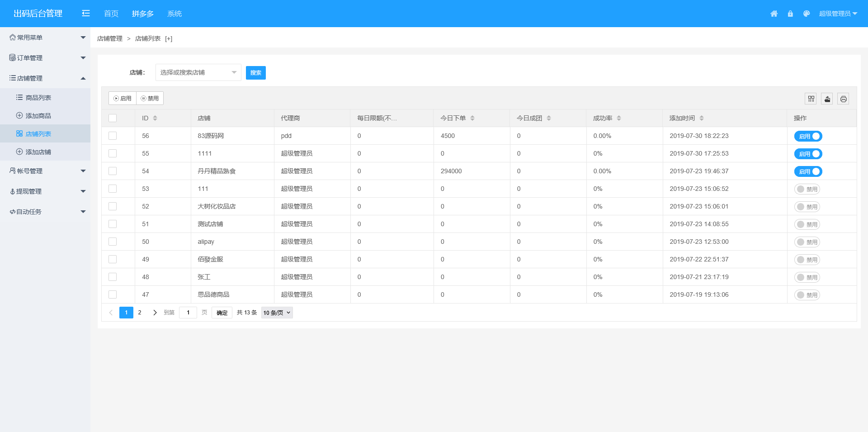
Task: Click the home icon in top bar
Action: (x=774, y=14)
